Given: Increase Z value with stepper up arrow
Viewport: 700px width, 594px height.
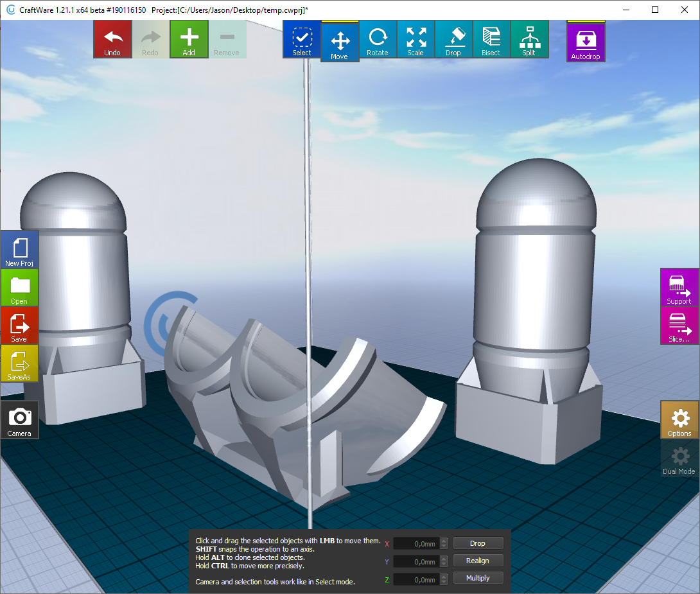Looking at the screenshot, I should tap(444, 576).
